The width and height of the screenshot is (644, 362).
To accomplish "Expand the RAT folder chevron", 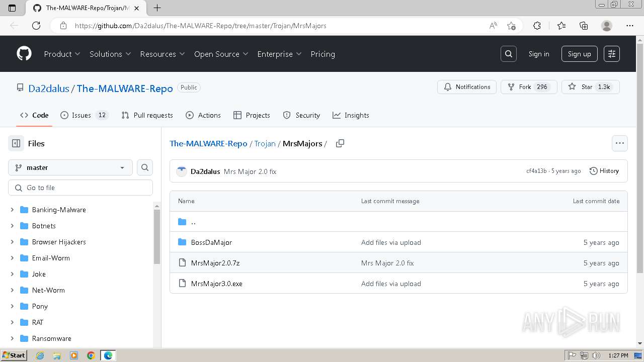I will 12,322.
